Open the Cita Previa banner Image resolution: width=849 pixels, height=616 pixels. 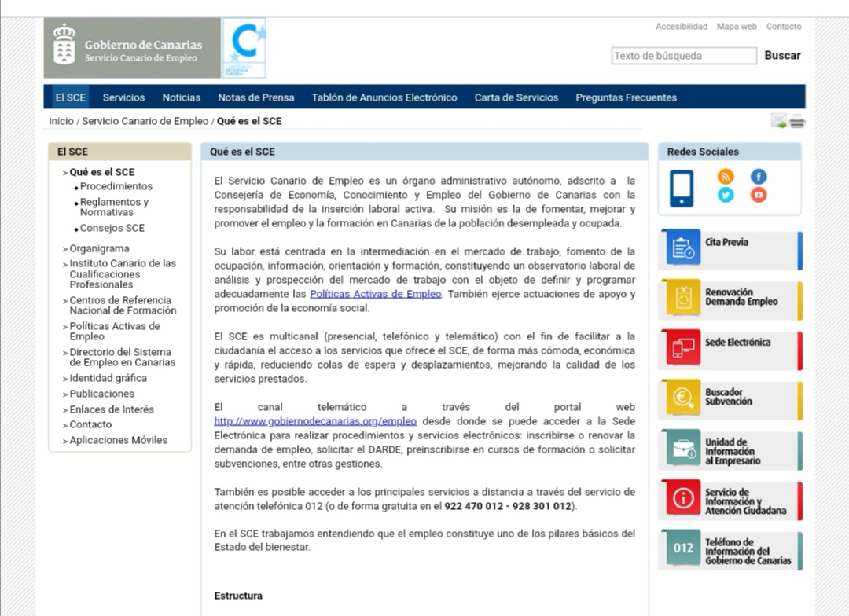click(x=730, y=250)
